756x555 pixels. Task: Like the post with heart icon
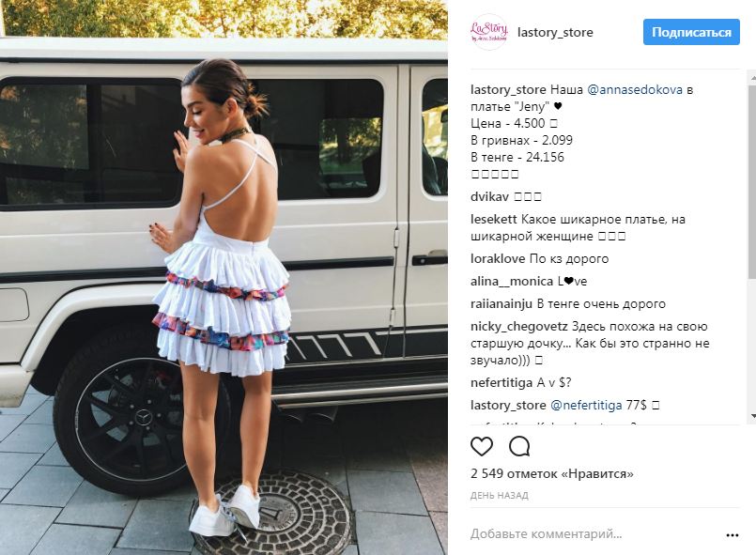(481, 446)
